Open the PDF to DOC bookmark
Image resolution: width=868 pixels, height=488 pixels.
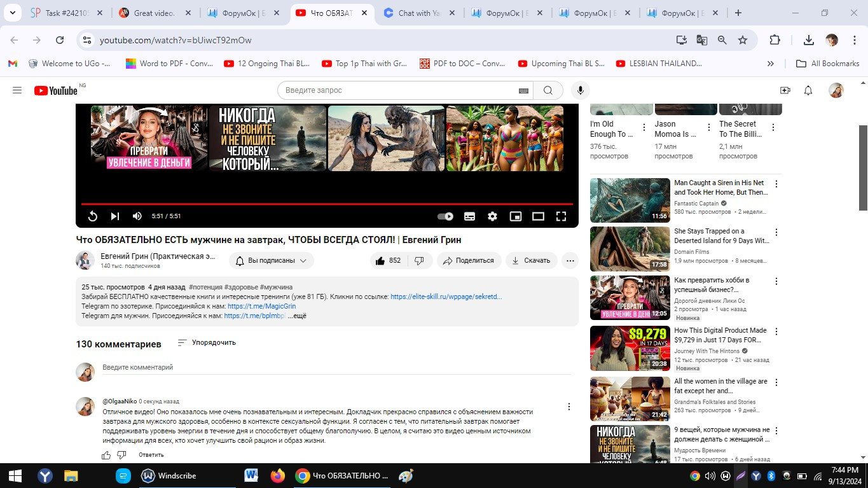[462, 64]
